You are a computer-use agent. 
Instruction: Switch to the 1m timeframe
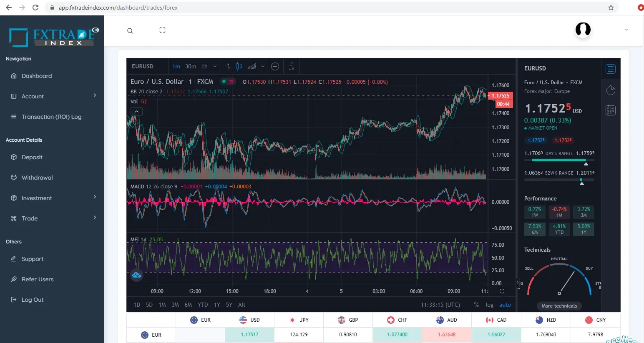click(176, 66)
